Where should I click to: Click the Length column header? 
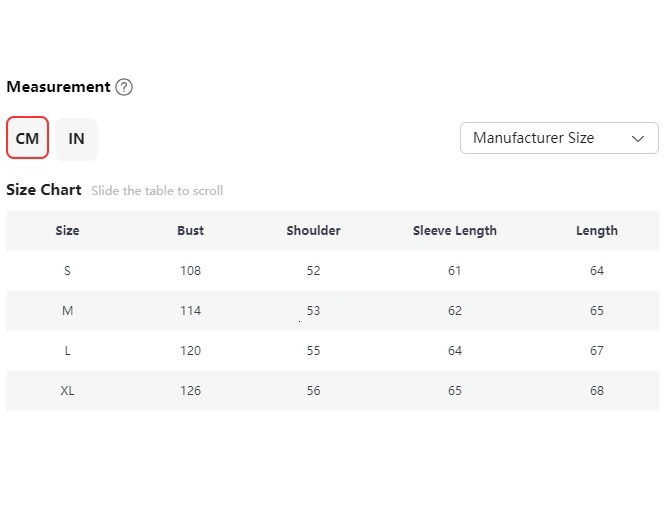point(597,231)
